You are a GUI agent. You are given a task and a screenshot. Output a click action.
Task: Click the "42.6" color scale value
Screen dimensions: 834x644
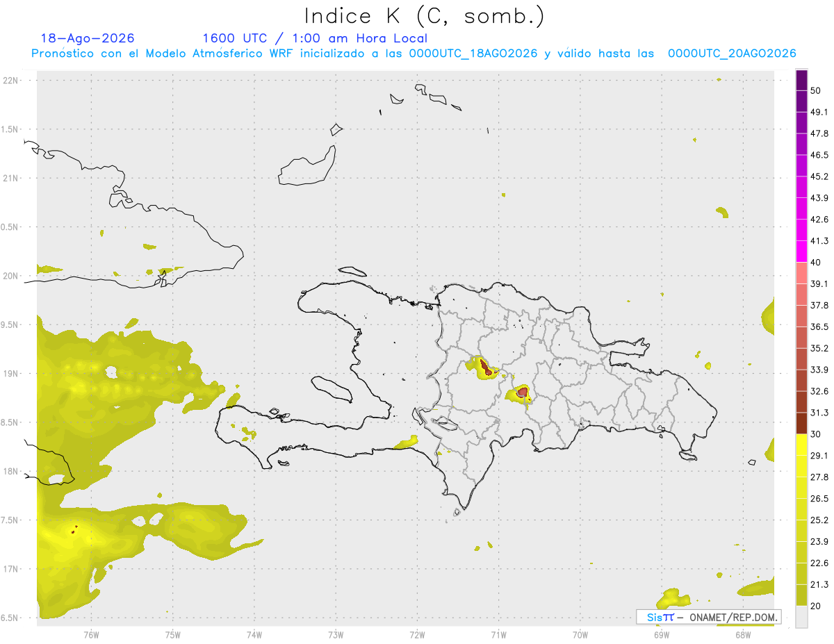tap(819, 220)
